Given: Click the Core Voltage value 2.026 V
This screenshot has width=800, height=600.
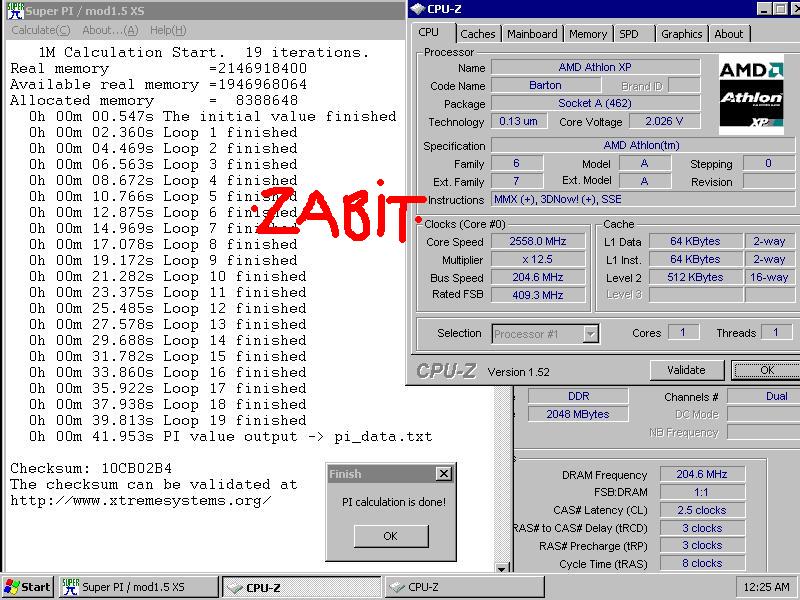Looking at the screenshot, I should [x=665, y=121].
